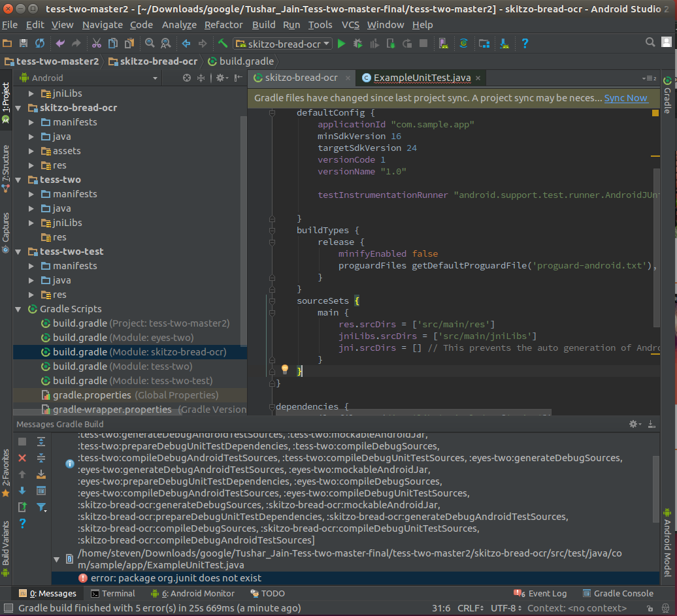Click the collapse all icon in Project panel

(201, 78)
